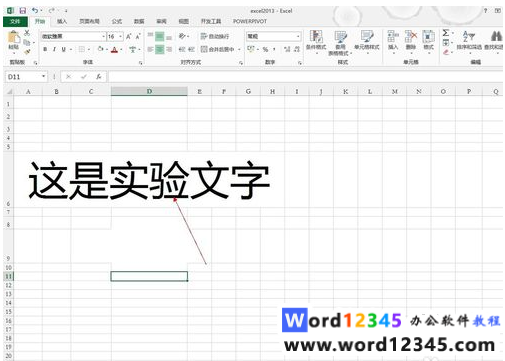The width and height of the screenshot is (505, 361).
Task: Click the Cut scissors icon
Action: click(x=27, y=32)
